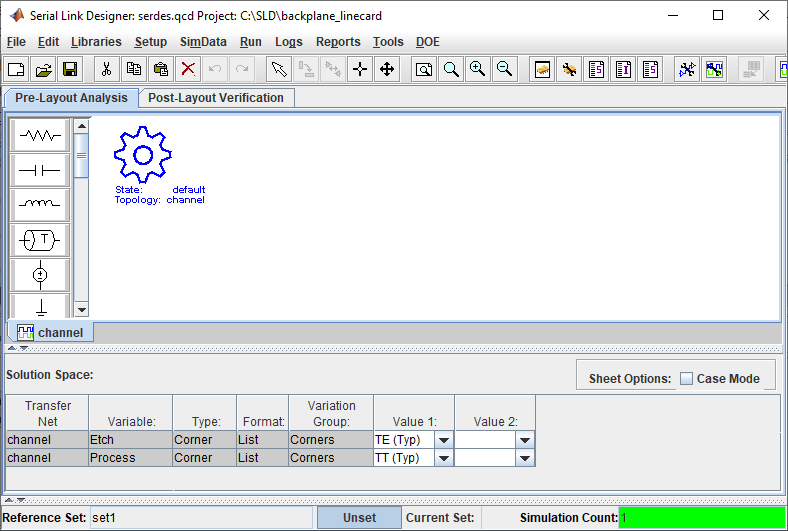Screen dimensions: 788x531
Task: Click the green waveform toolbar icon
Action: coord(714,69)
